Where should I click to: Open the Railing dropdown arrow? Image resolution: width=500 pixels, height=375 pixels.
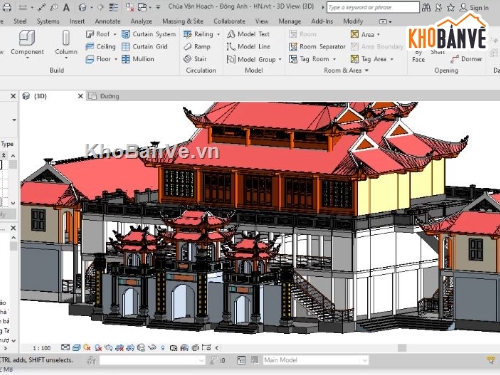tap(218, 34)
